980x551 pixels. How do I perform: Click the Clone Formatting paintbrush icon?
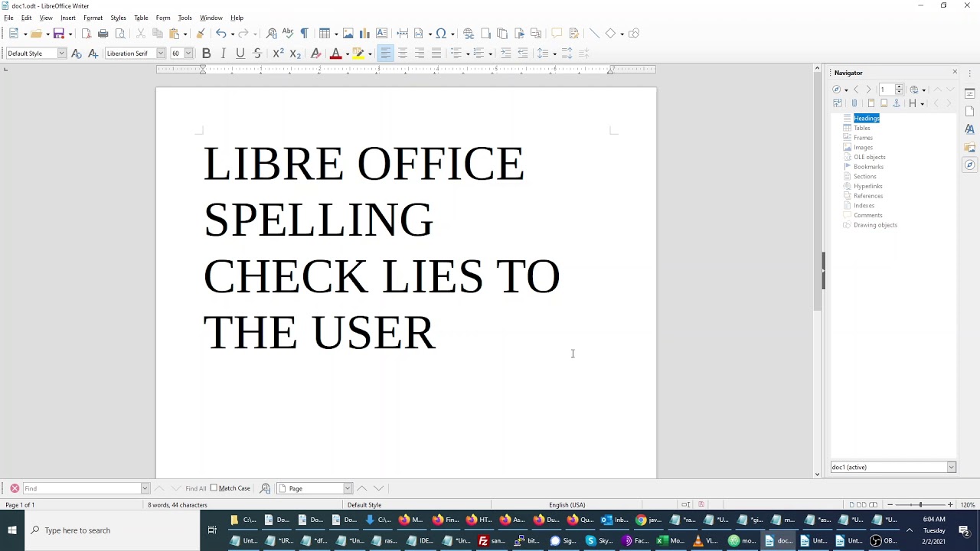(x=201, y=34)
